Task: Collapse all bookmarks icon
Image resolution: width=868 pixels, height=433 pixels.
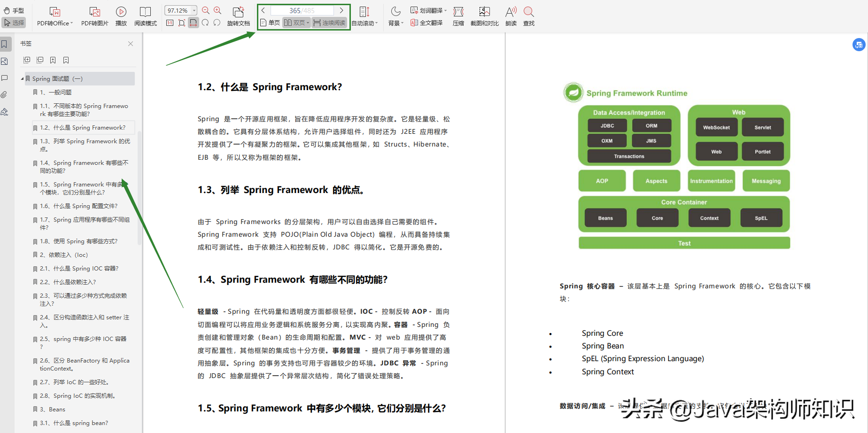Action: coord(40,60)
